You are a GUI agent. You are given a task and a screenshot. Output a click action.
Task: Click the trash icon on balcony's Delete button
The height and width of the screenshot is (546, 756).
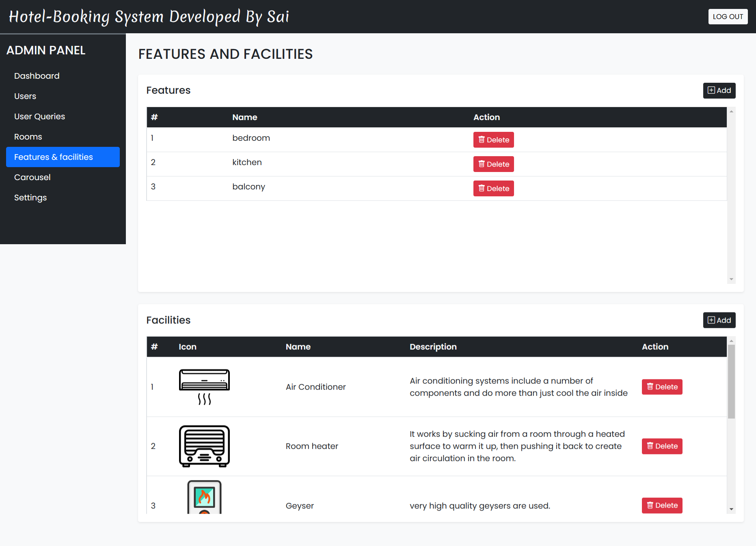pos(482,188)
